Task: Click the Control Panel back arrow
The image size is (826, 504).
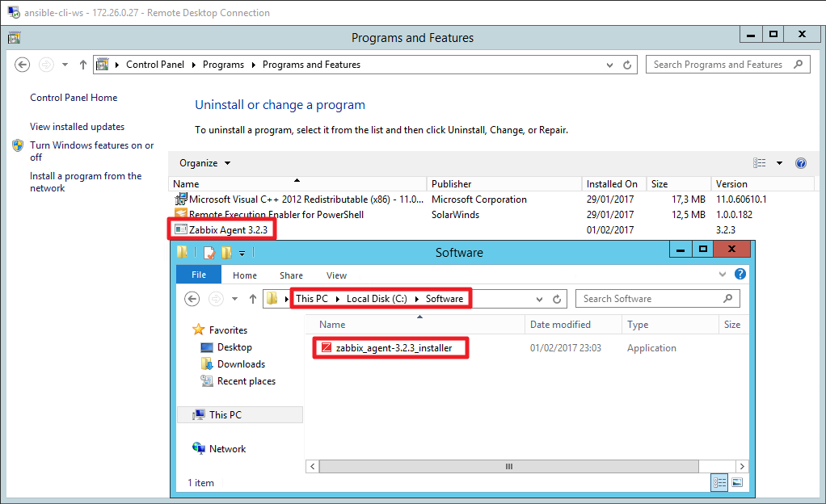Action: click(22, 65)
